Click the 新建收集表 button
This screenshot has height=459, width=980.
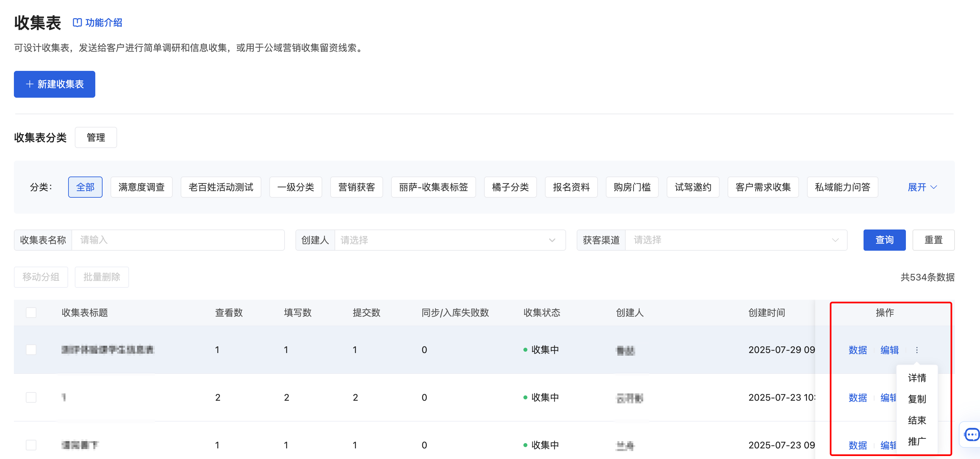coord(54,84)
